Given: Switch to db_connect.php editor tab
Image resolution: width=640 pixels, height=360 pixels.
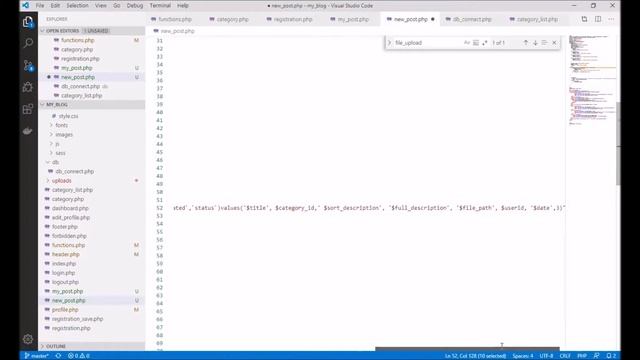Looking at the screenshot, I should tap(471, 19).
